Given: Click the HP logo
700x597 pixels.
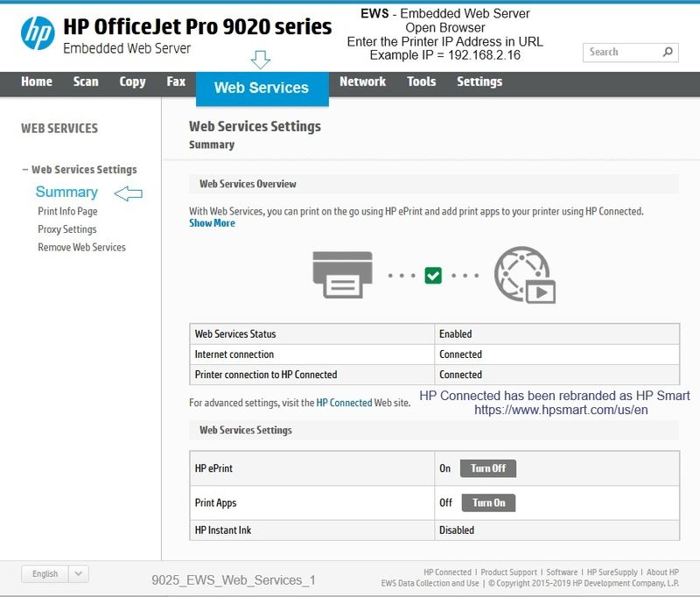Looking at the screenshot, I should pyautogui.click(x=38, y=29).
